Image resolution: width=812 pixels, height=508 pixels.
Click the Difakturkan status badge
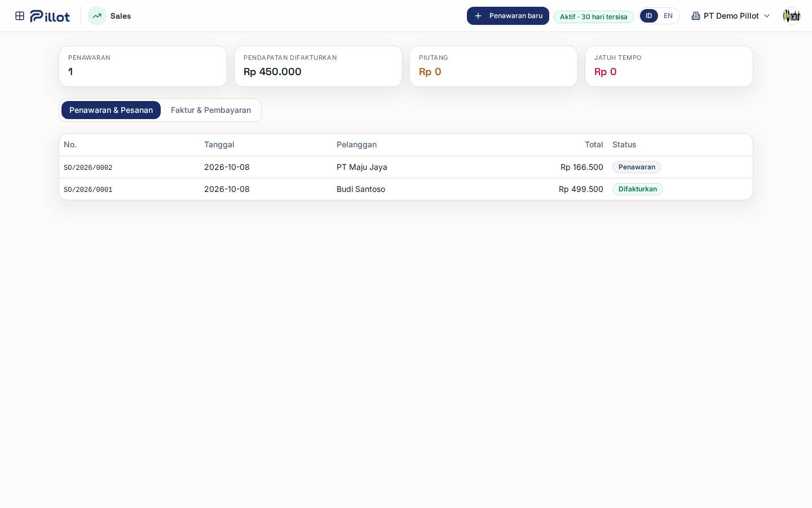(x=638, y=189)
